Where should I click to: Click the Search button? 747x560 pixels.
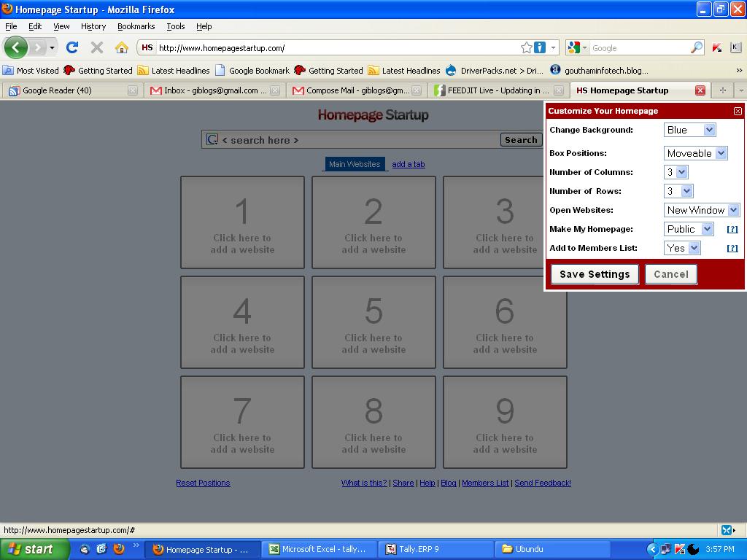[521, 140]
